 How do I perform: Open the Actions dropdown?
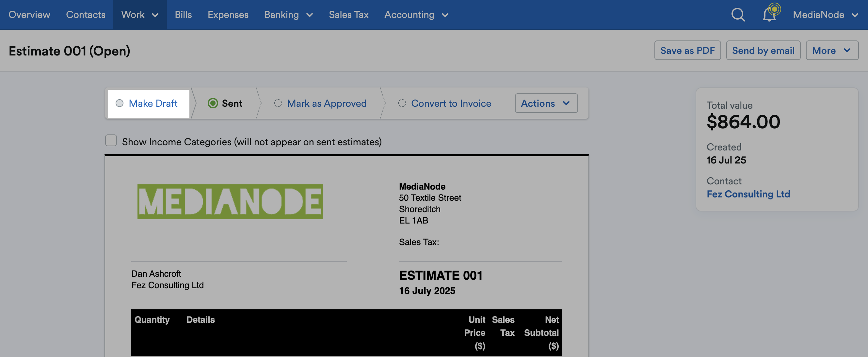546,103
